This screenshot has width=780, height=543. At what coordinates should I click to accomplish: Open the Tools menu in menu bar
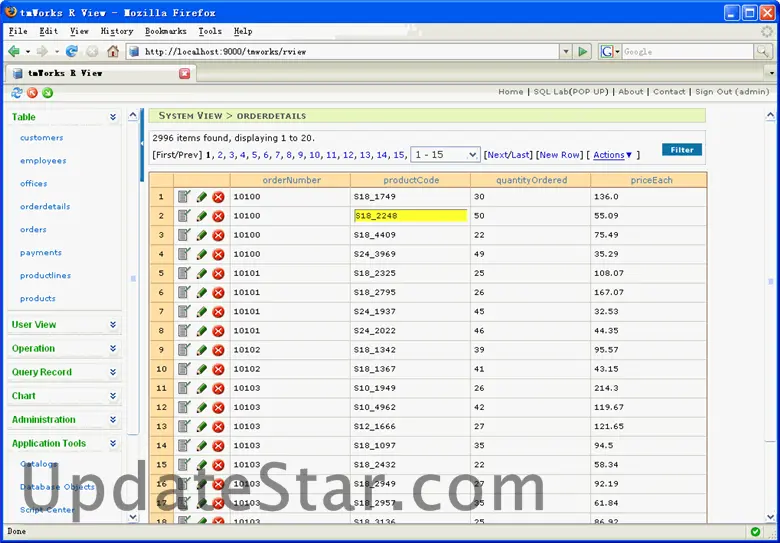point(210,31)
